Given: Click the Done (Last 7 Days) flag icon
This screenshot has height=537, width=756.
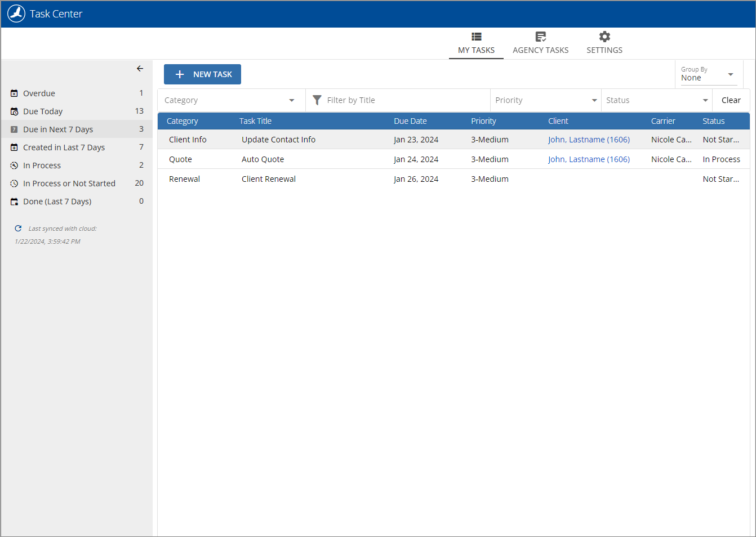Looking at the screenshot, I should [14, 201].
